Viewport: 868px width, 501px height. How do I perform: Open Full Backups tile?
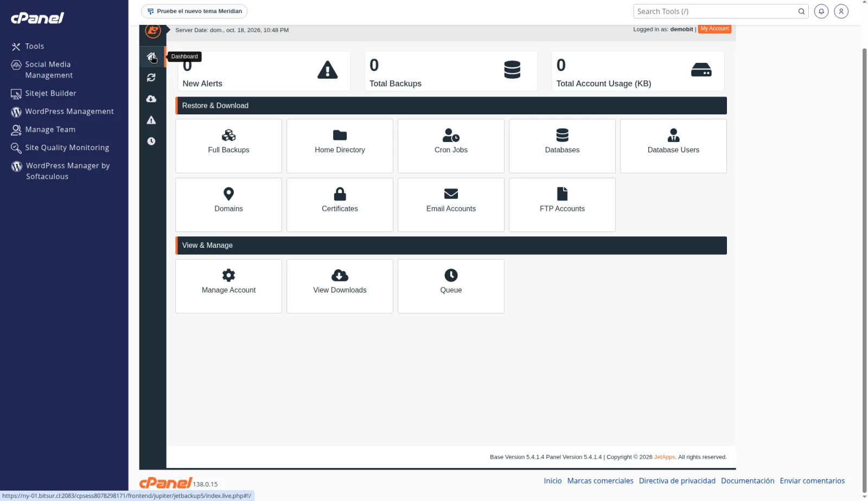[228, 146]
